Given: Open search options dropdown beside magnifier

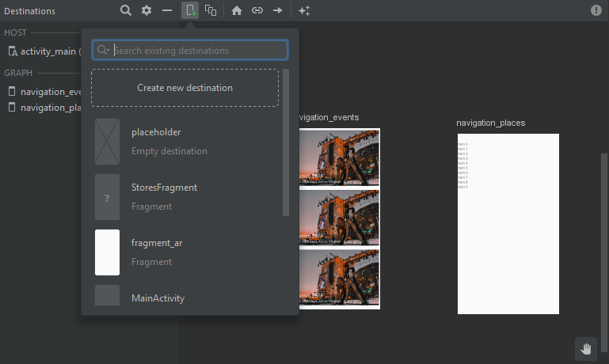Looking at the screenshot, I should 104,51.
